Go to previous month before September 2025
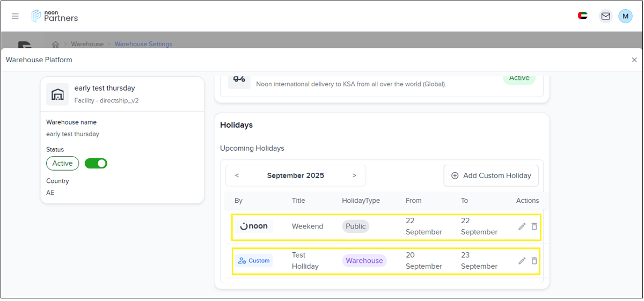The width and height of the screenshot is (644, 301). point(237,175)
